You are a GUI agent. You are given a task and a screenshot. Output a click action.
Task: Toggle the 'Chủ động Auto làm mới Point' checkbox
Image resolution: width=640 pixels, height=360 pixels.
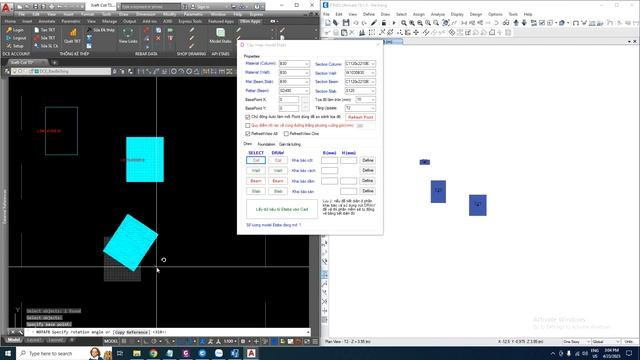click(247, 117)
